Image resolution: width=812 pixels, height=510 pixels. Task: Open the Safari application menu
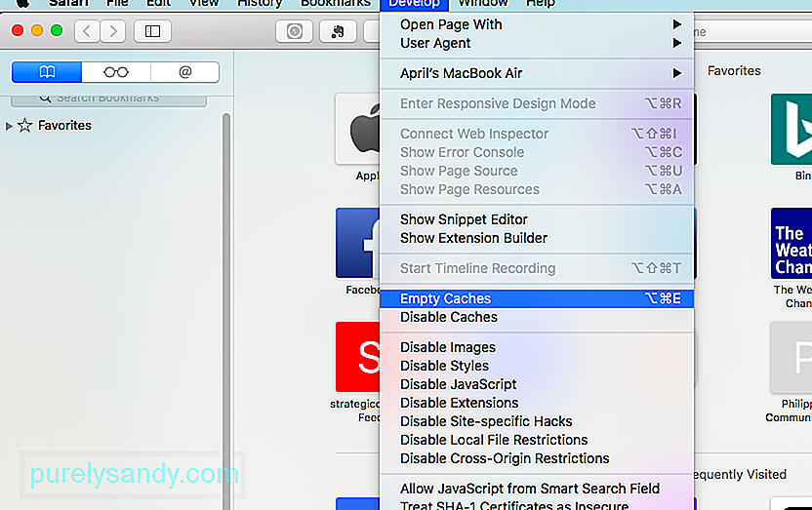68,4
